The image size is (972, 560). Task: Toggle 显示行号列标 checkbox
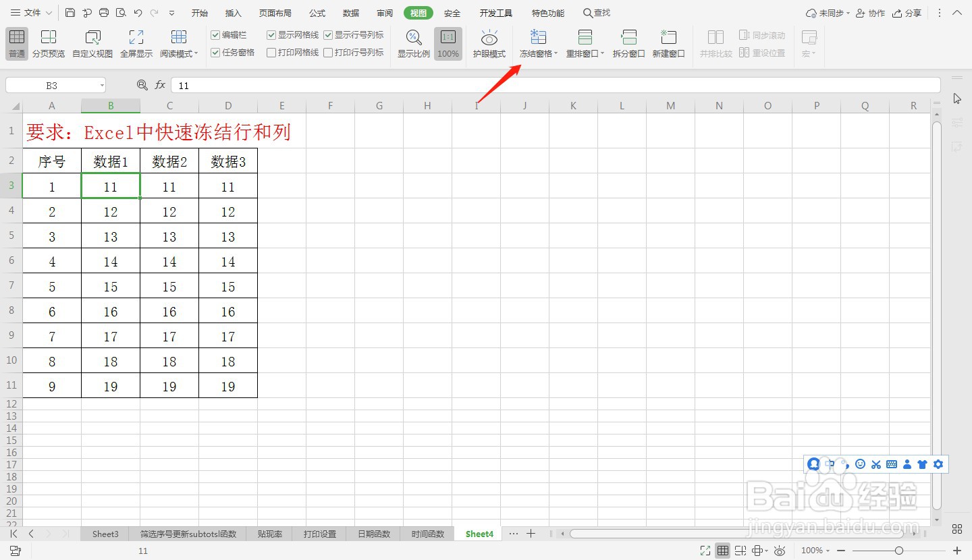[328, 35]
